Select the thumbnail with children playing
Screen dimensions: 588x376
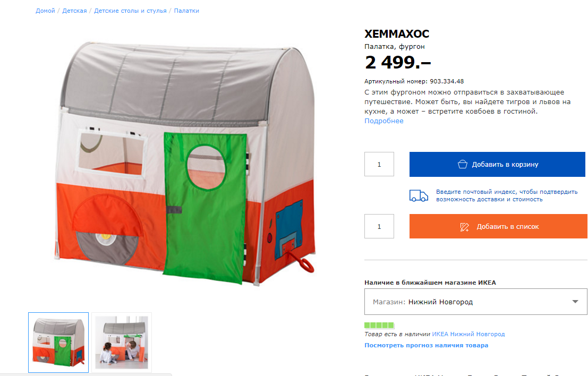coord(122,342)
